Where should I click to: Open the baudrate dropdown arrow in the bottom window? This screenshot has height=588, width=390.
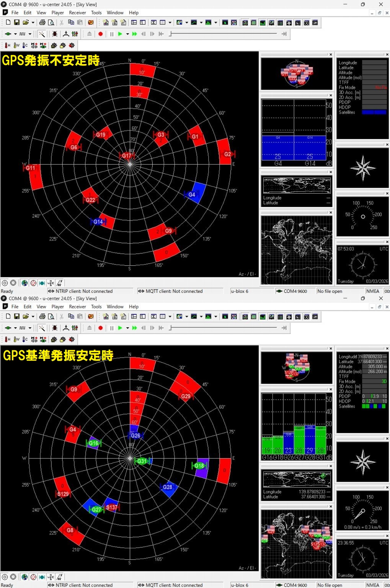click(x=30, y=328)
